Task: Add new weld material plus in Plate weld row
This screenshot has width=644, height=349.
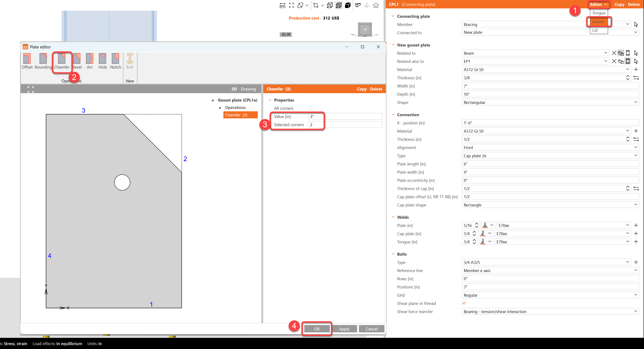Action: coord(636,225)
